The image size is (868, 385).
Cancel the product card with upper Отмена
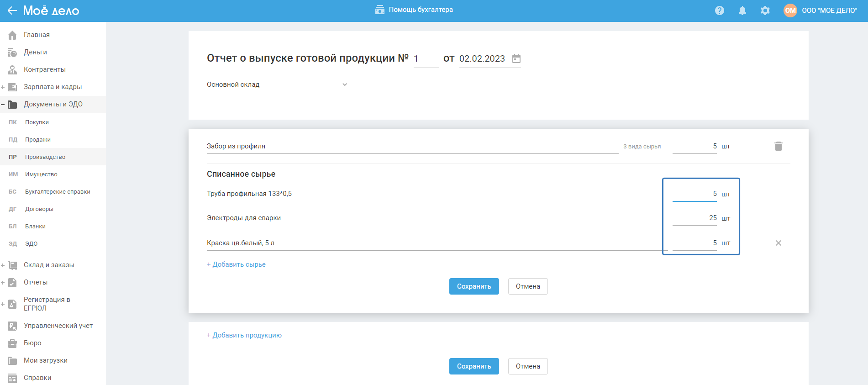click(x=528, y=286)
